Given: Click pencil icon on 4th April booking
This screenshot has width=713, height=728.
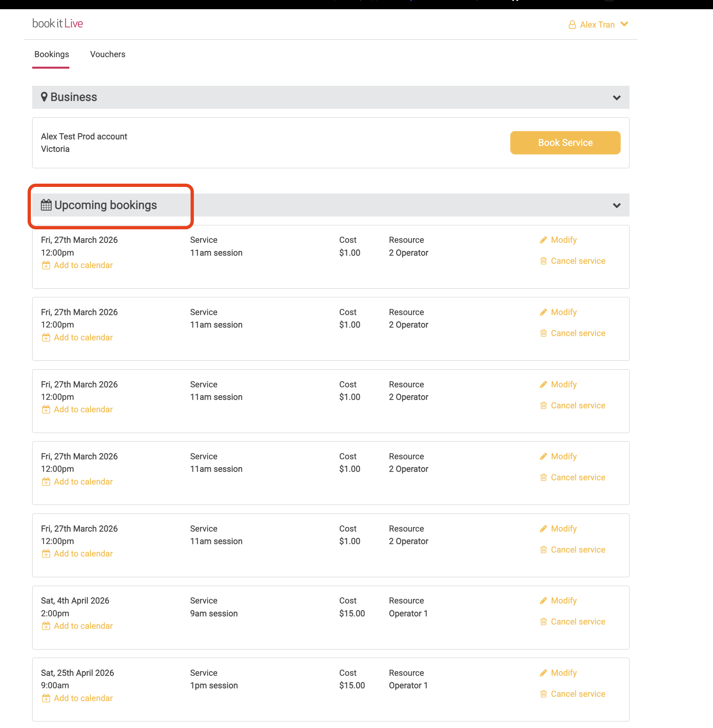Looking at the screenshot, I should [543, 601].
